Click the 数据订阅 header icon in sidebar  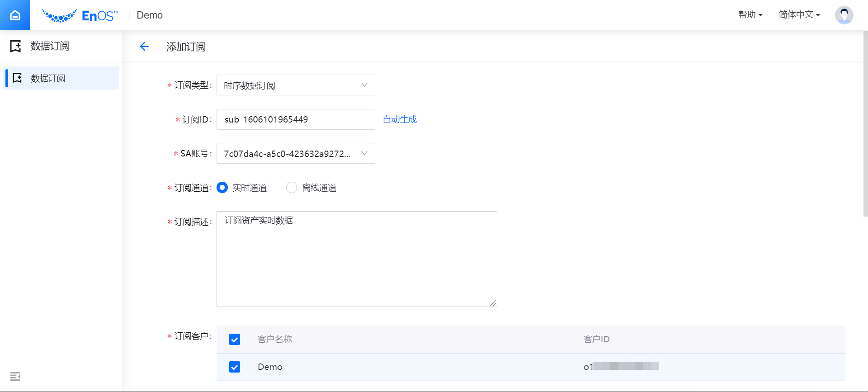pyautogui.click(x=15, y=46)
